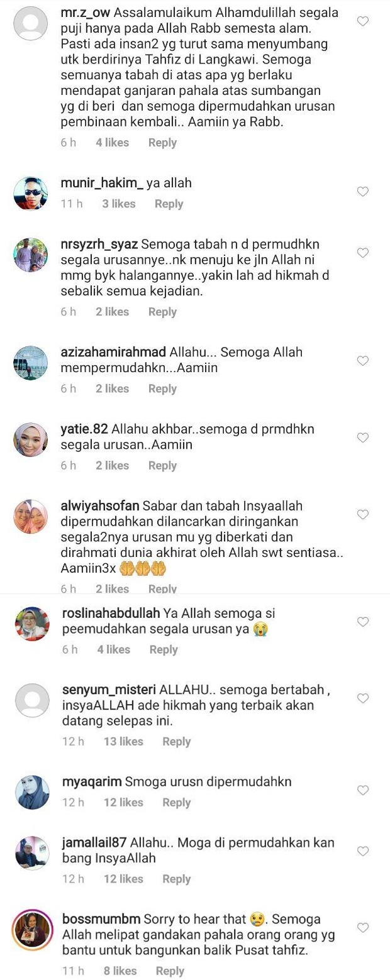Heart the comment from azizahamirahmad
This screenshot has width=390, height=980.
pyautogui.click(x=363, y=361)
